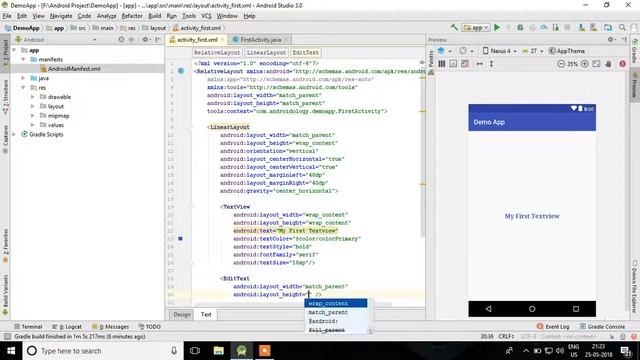This screenshot has height=360, width=640.
Task: Click the Zoom to Fit Screen icon
Action: pos(596,64)
